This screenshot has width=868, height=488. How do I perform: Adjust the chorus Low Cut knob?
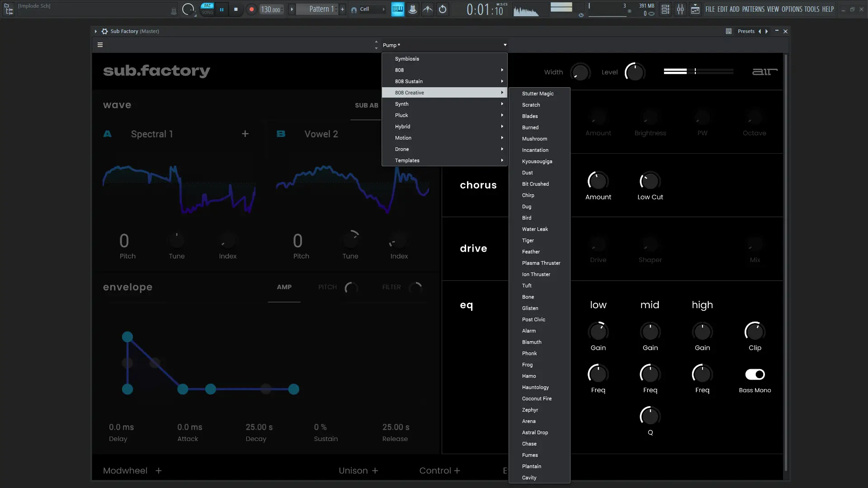(650, 181)
